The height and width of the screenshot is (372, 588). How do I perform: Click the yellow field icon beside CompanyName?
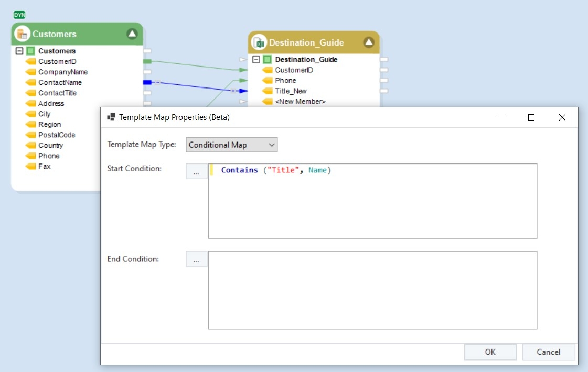coord(30,72)
